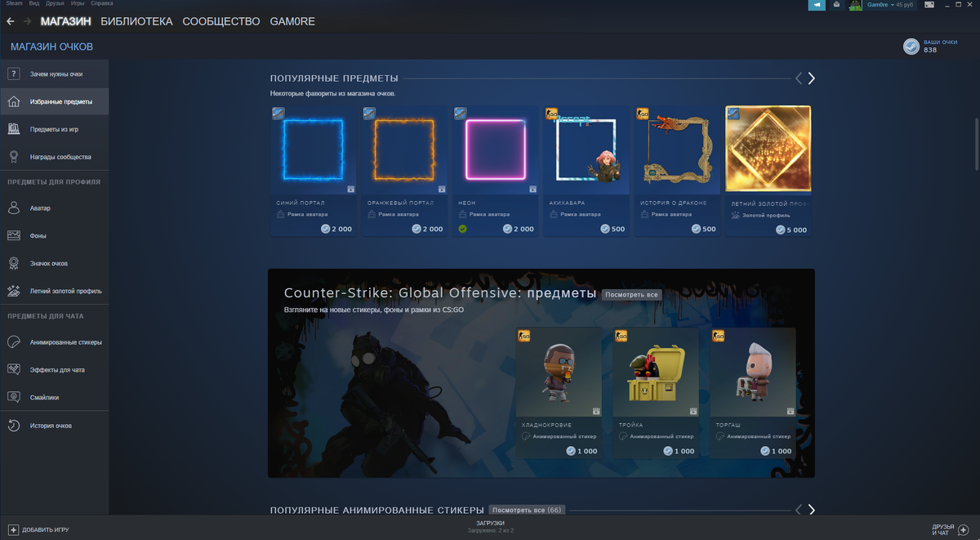The width and height of the screenshot is (980, 540).
Task: Show previous popular items with the left chevron
Action: click(x=799, y=78)
